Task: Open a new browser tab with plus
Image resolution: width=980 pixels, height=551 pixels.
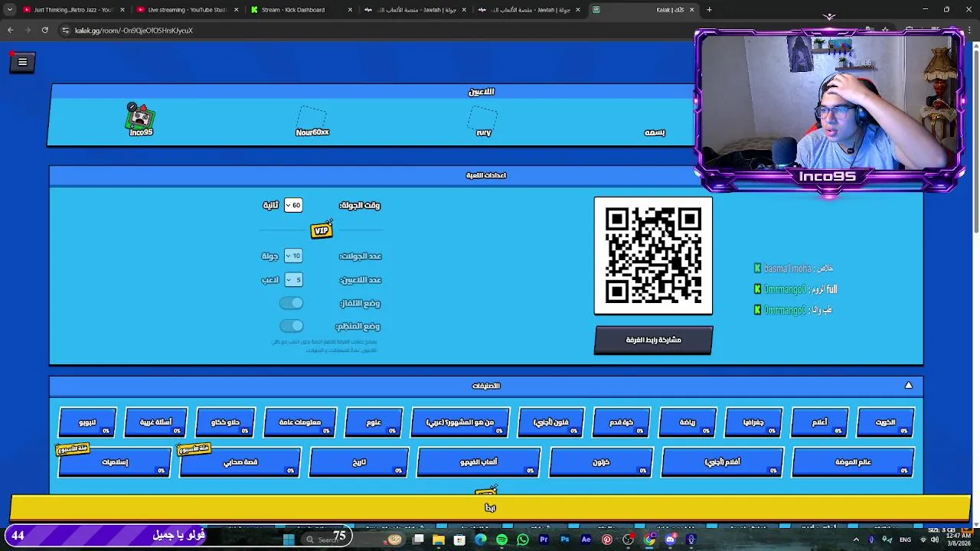Action: [x=709, y=10]
